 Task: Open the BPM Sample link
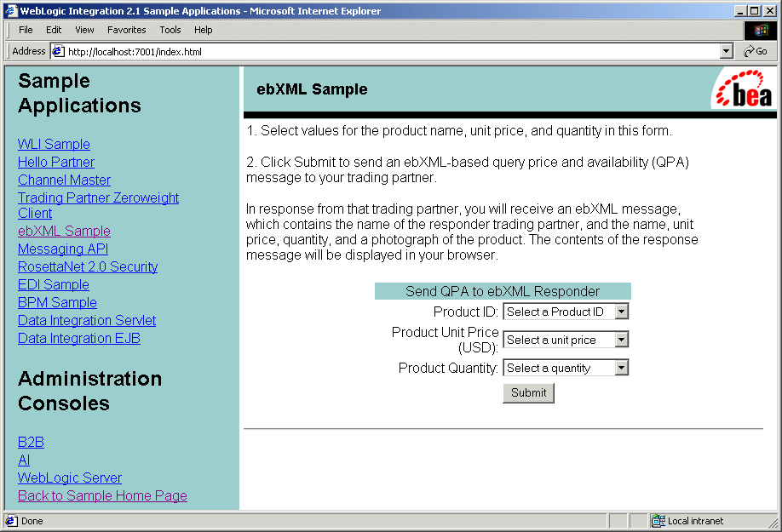(57, 303)
